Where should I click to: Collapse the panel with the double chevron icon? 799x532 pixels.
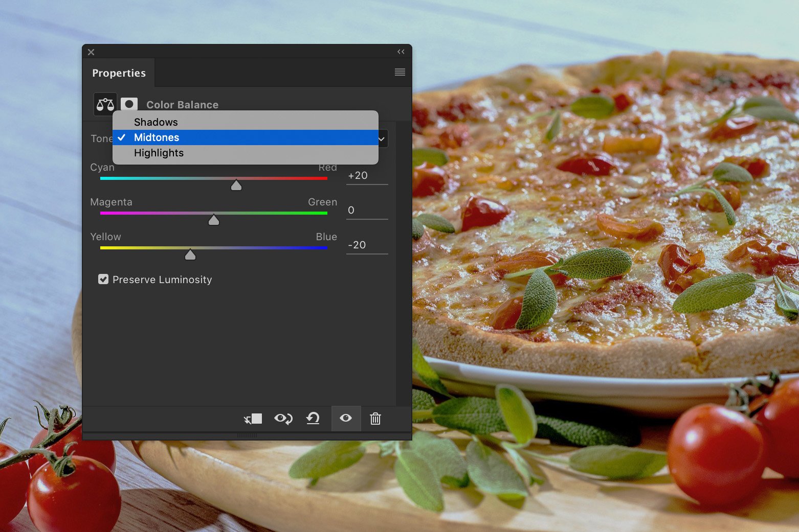[x=401, y=51]
